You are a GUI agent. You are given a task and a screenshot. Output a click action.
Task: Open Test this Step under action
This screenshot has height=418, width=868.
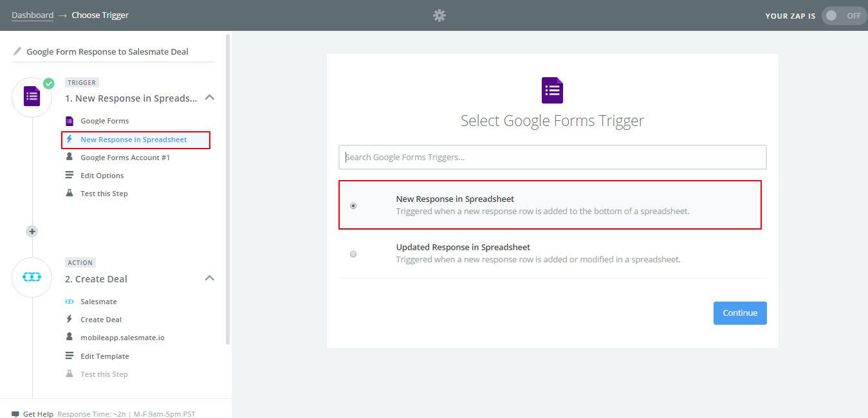(104, 374)
